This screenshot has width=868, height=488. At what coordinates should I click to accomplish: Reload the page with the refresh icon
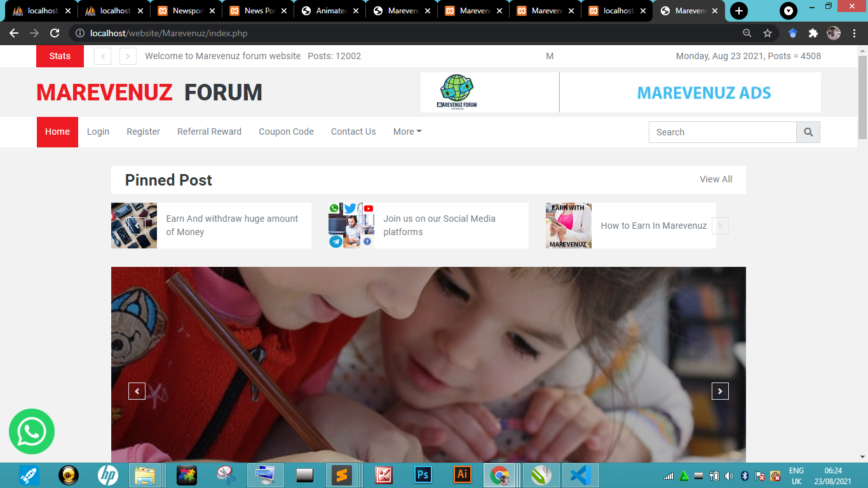pyautogui.click(x=55, y=33)
